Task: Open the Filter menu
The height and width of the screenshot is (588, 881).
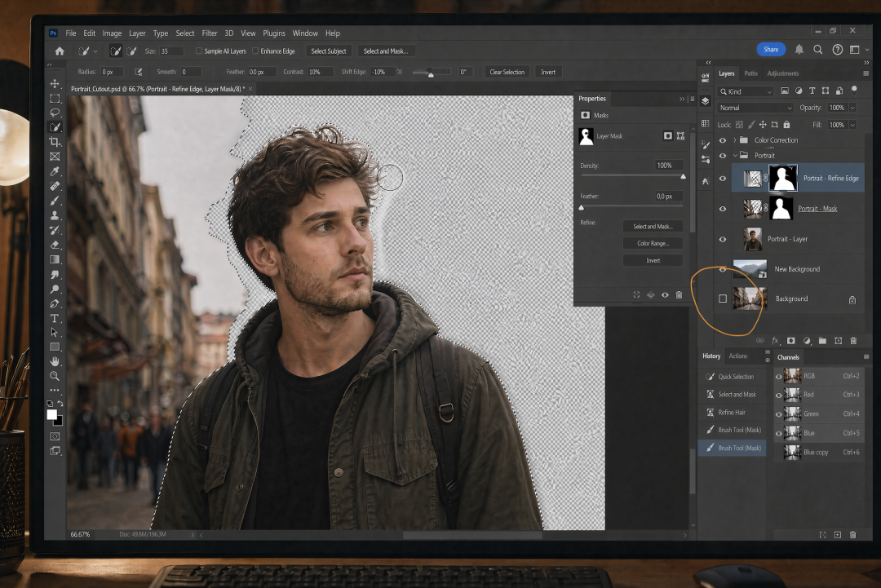Action: [x=210, y=33]
